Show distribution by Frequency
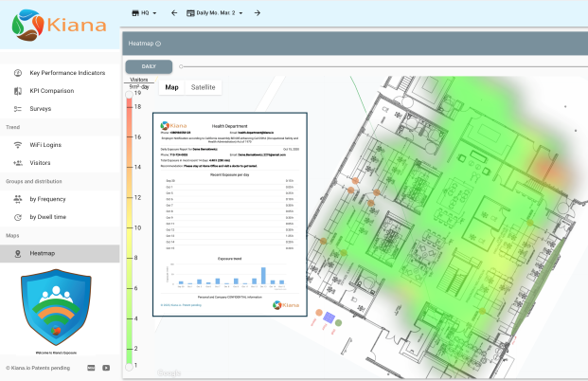This screenshot has height=381, width=588. 61,199
